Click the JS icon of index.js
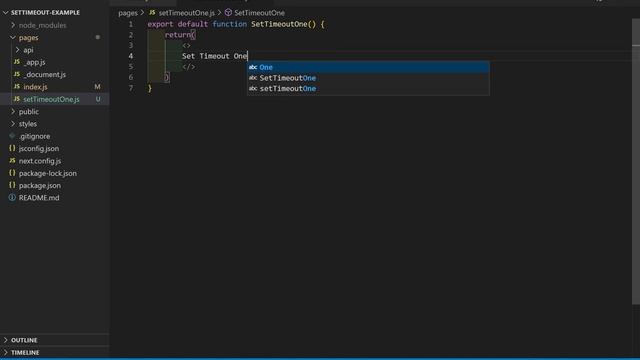This screenshot has width=640, height=360. pos(17,87)
